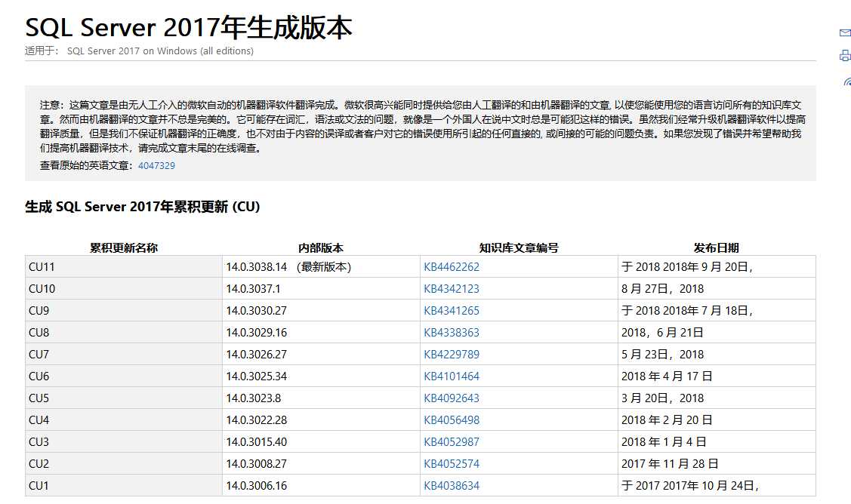Open the KB4229789 article link
This screenshot has width=851, height=504.
coord(451,355)
